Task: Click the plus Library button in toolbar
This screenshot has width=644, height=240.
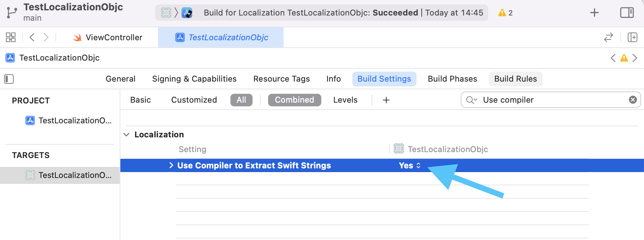Action: pos(595,13)
